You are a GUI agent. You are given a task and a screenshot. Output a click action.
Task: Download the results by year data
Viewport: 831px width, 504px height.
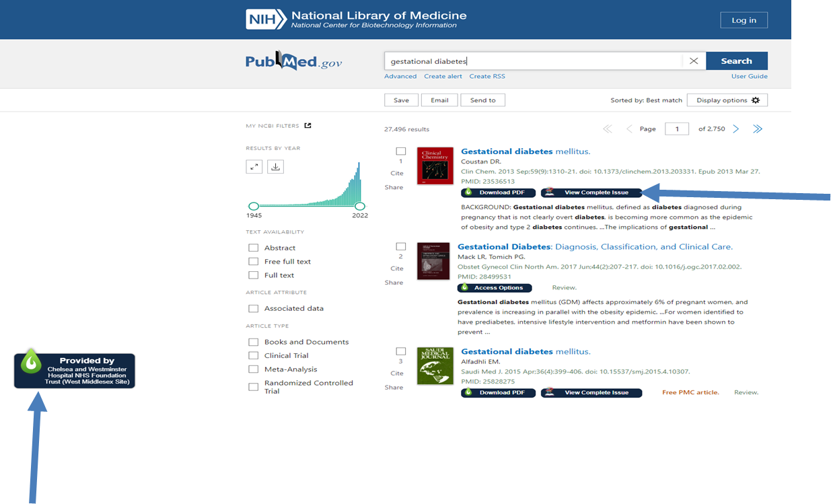pyautogui.click(x=275, y=167)
